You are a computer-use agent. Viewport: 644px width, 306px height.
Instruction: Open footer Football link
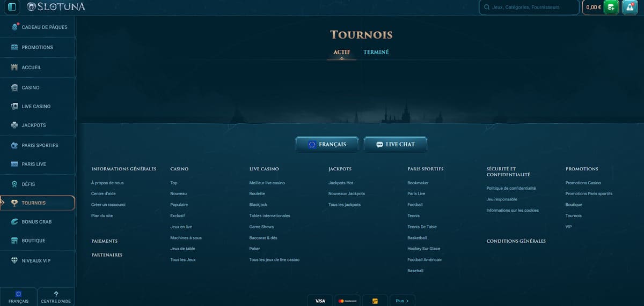415,205
